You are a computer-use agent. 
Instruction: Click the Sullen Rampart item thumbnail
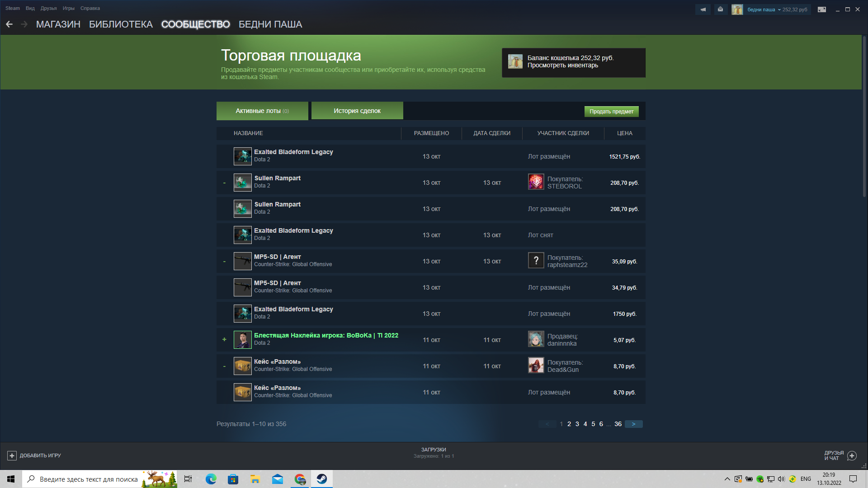tap(242, 182)
